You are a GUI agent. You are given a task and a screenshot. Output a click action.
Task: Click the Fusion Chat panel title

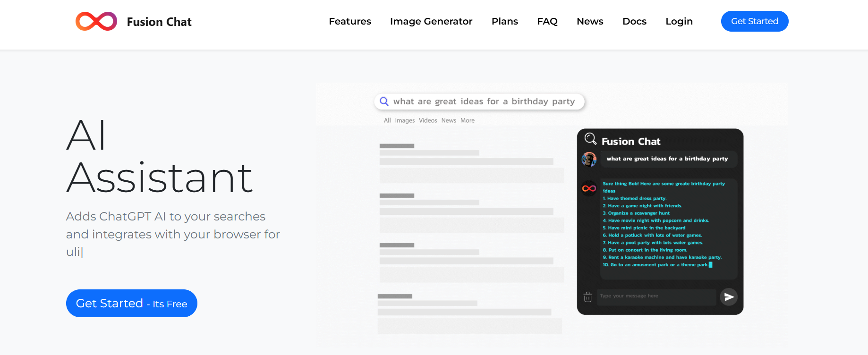coord(631,141)
